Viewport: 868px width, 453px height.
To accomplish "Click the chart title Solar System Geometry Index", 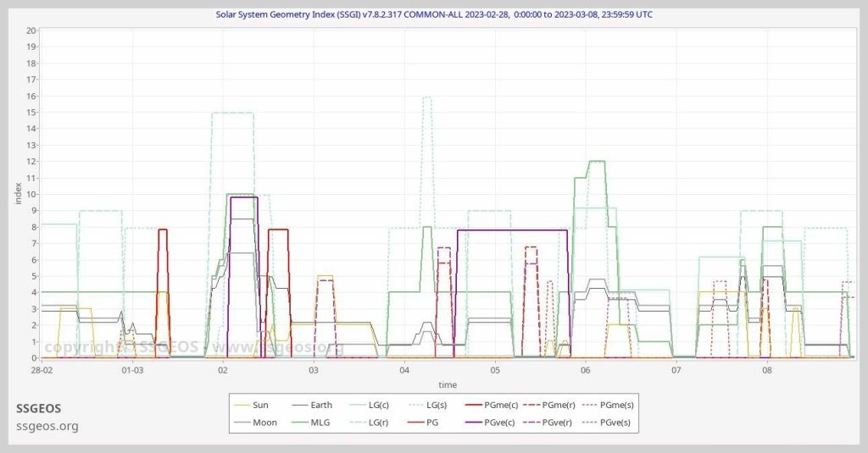I will click(x=434, y=14).
